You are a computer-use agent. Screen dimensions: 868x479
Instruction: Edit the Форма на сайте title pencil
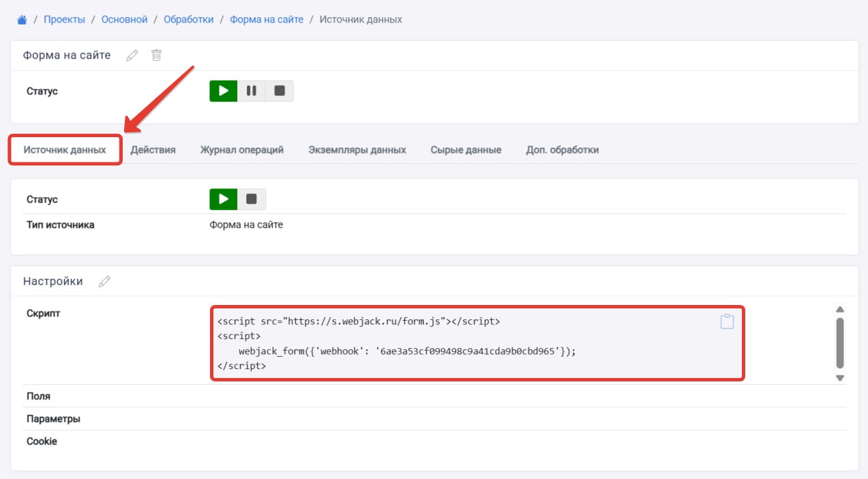[132, 55]
